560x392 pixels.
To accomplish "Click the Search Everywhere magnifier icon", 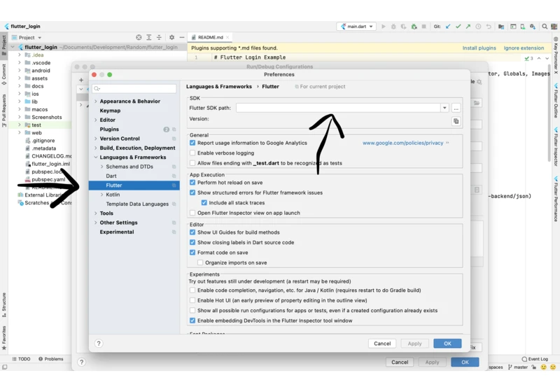I will 545,27.
